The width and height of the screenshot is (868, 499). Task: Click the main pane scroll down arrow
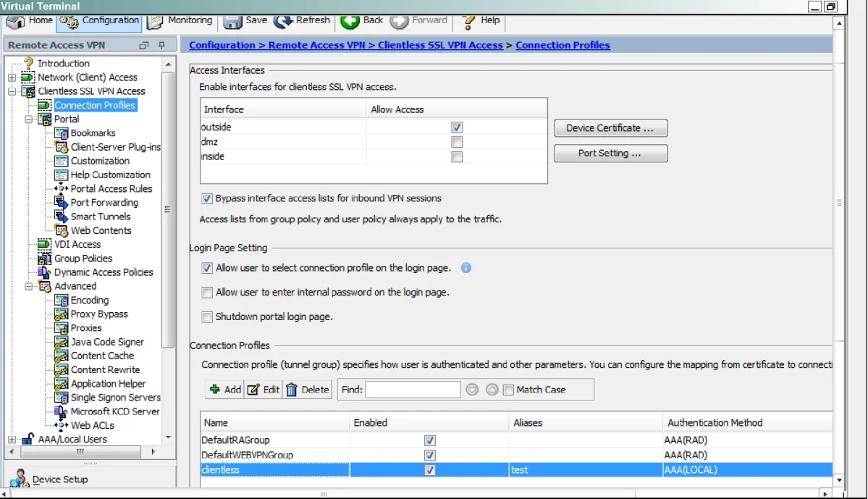[x=839, y=480]
